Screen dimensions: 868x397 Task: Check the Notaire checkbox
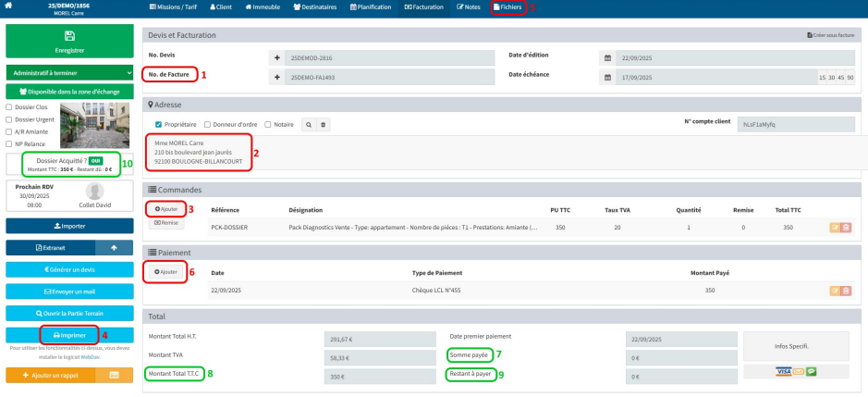click(268, 124)
